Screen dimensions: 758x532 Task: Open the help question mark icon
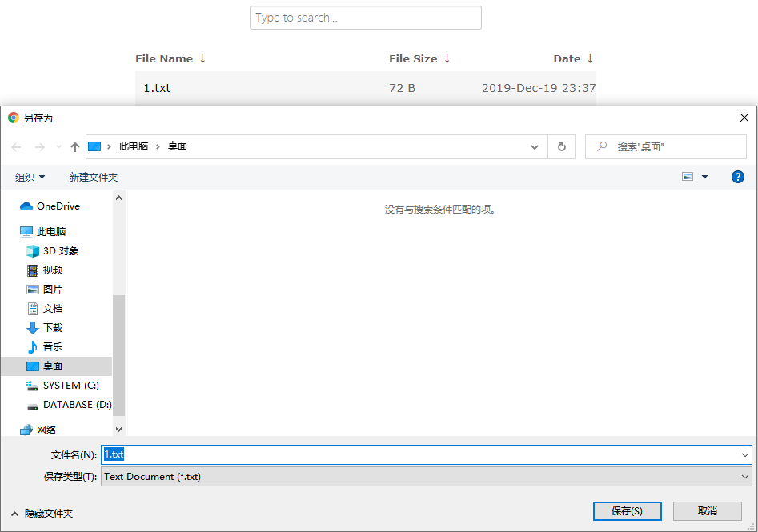point(737,177)
